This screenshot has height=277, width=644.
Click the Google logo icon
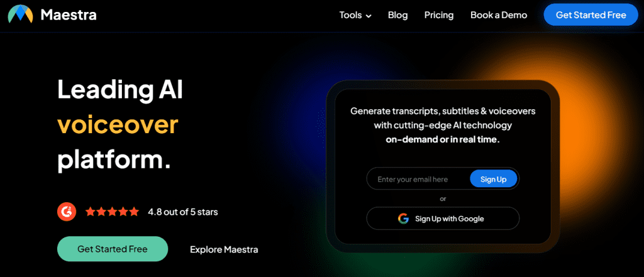coord(403,219)
